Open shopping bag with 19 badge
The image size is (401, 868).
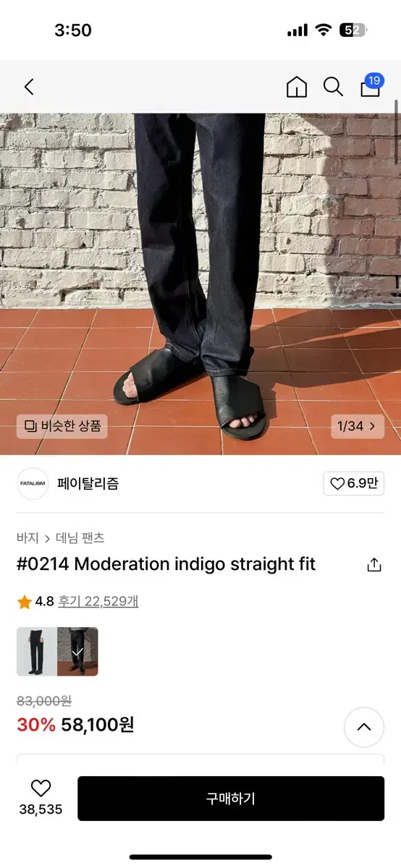371,86
